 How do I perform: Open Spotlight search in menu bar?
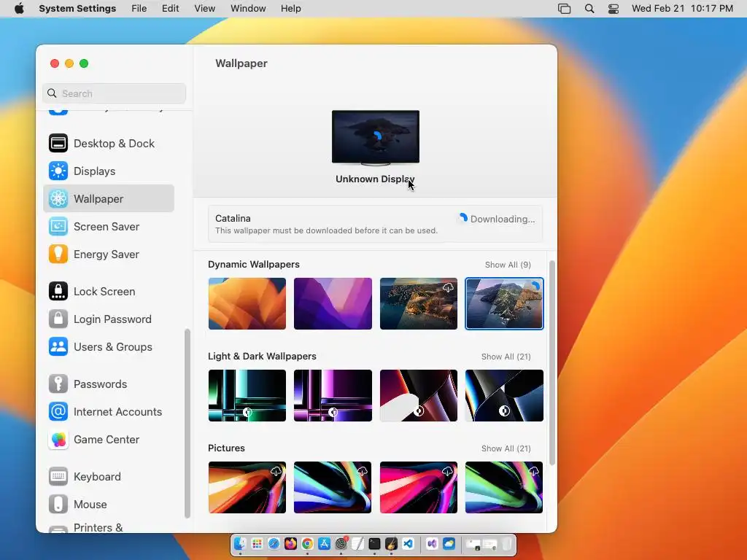click(x=589, y=9)
